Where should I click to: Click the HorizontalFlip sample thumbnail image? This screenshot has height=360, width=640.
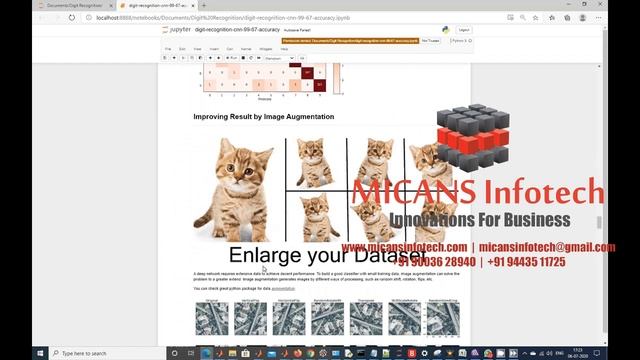[x=289, y=319]
